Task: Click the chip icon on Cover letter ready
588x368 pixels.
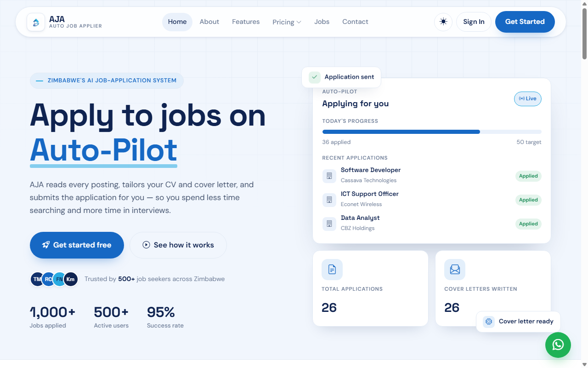Action: 489,322
